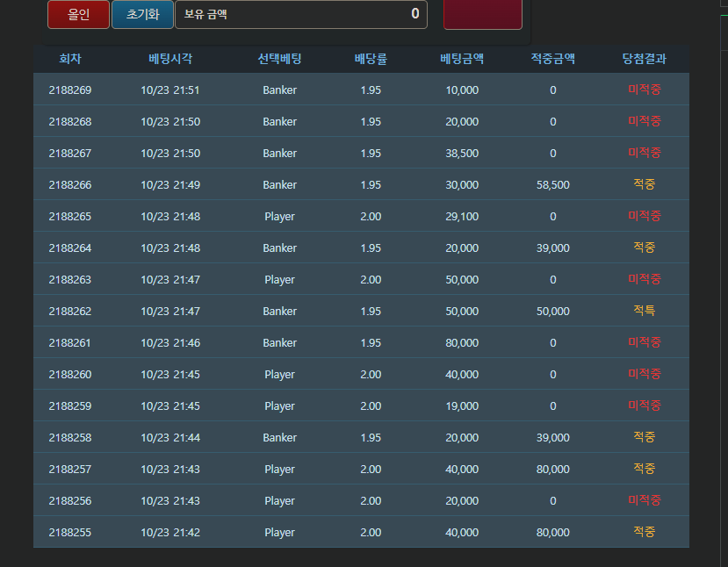
Task: Select round number 2188266
Action: click(70, 184)
